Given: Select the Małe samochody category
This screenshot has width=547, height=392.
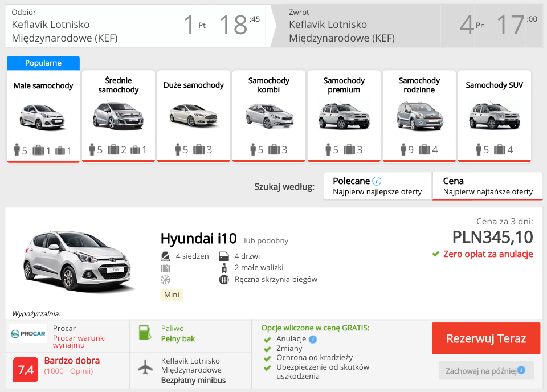Looking at the screenshot, I should point(43,116).
